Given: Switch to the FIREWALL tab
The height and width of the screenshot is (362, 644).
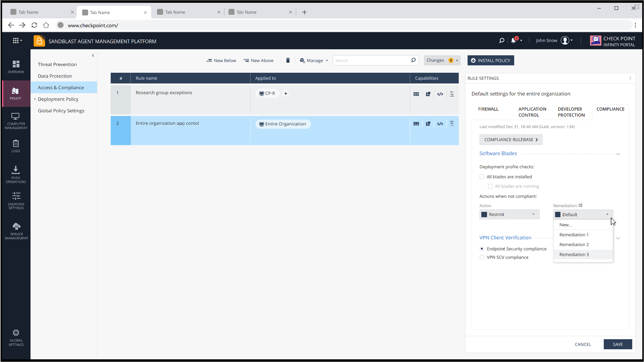Looking at the screenshot, I should click(488, 109).
